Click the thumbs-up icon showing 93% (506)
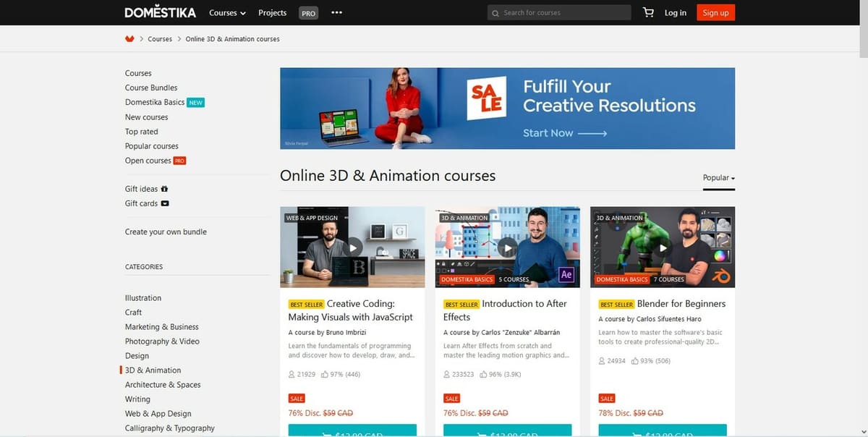The height and width of the screenshot is (437, 868). (635, 360)
